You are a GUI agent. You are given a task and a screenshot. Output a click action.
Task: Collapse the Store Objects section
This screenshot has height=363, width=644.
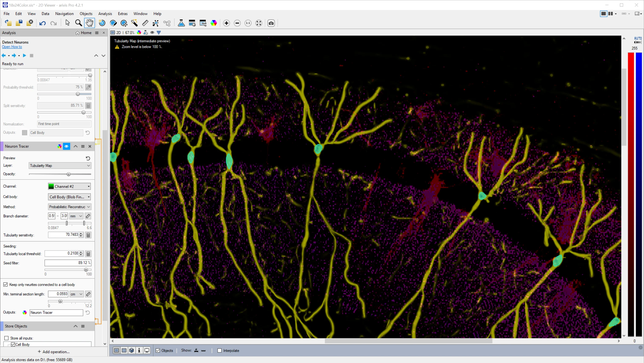tap(76, 326)
